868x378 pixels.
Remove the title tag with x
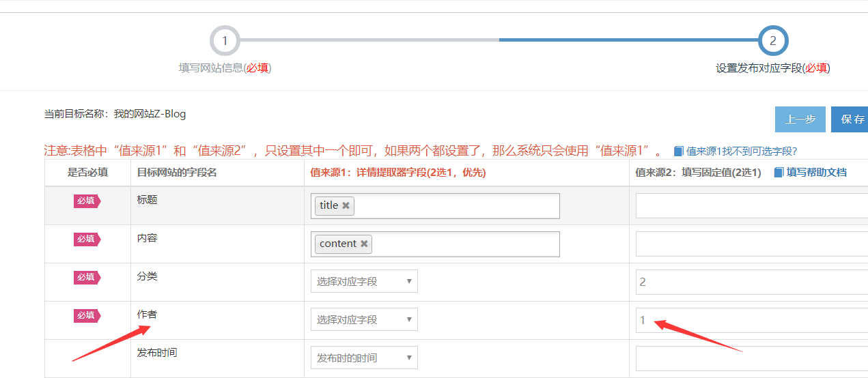tap(346, 205)
